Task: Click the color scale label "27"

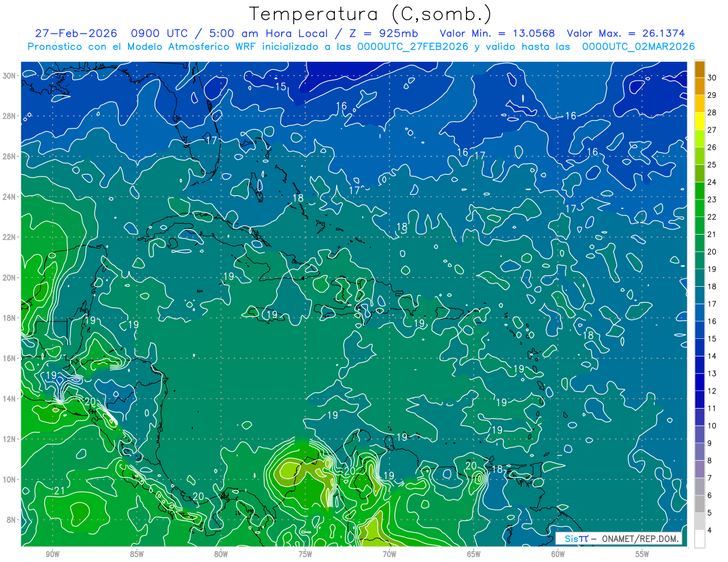Action: click(712, 130)
